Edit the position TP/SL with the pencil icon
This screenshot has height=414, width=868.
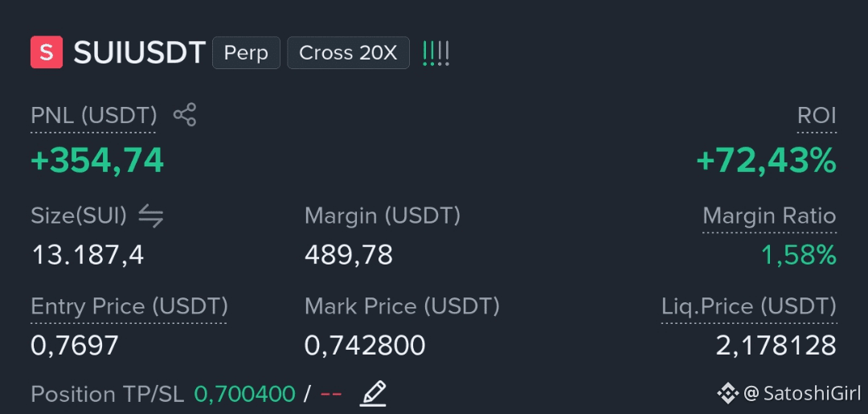[373, 394]
